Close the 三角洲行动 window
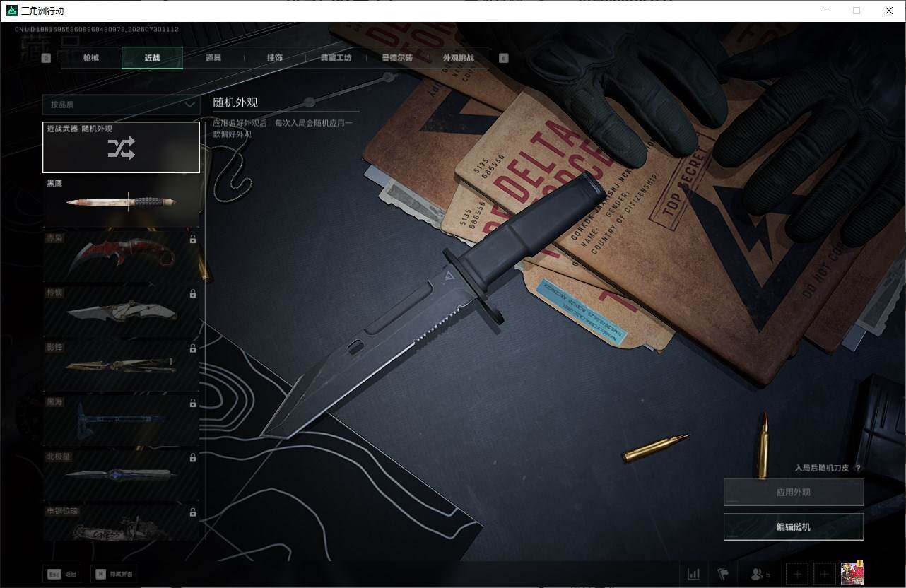 coord(889,11)
